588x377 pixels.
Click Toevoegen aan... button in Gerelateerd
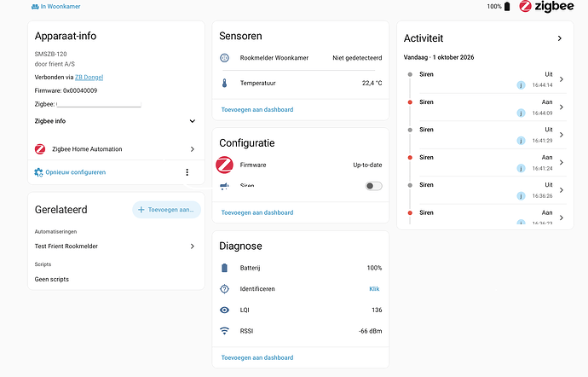[x=166, y=210]
